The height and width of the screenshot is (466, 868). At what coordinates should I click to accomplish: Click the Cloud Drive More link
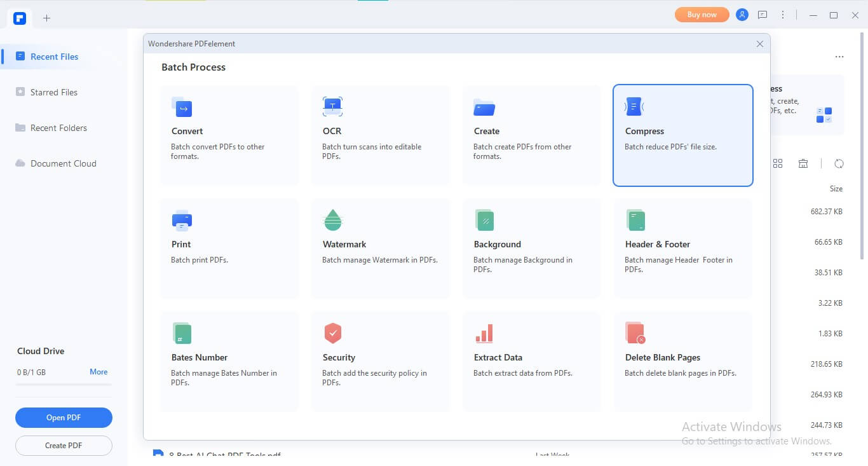pyautogui.click(x=98, y=372)
